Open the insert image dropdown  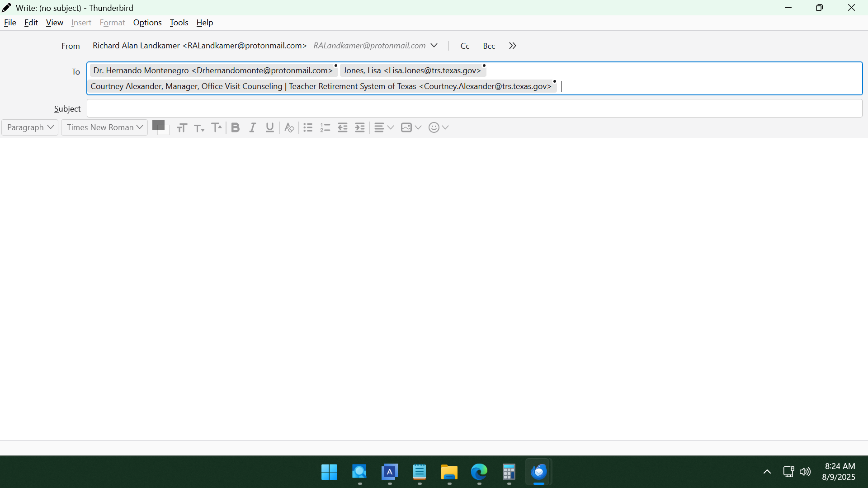tap(411, 128)
